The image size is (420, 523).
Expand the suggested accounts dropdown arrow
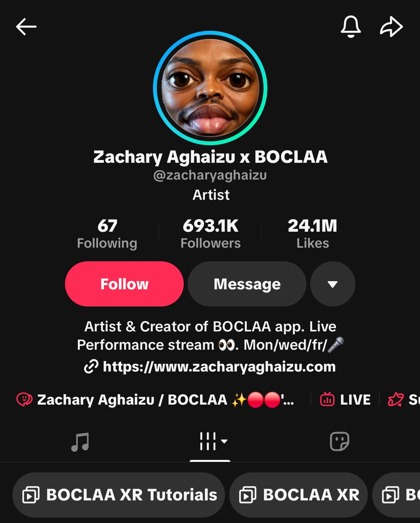coord(332,284)
